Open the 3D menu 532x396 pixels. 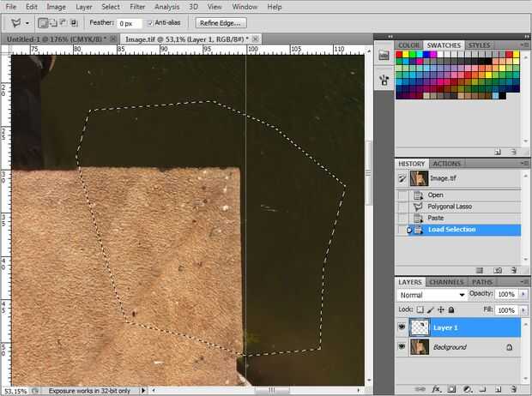point(193,7)
